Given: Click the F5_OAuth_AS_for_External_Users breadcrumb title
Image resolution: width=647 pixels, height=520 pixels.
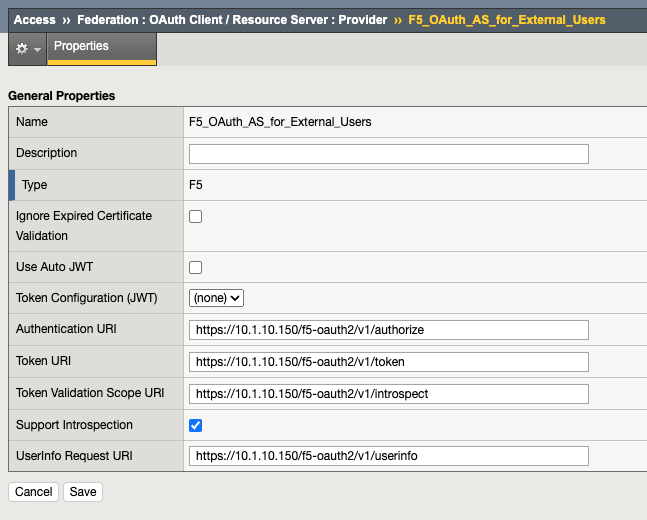Looking at the screenshot, I should pos(507,19).
